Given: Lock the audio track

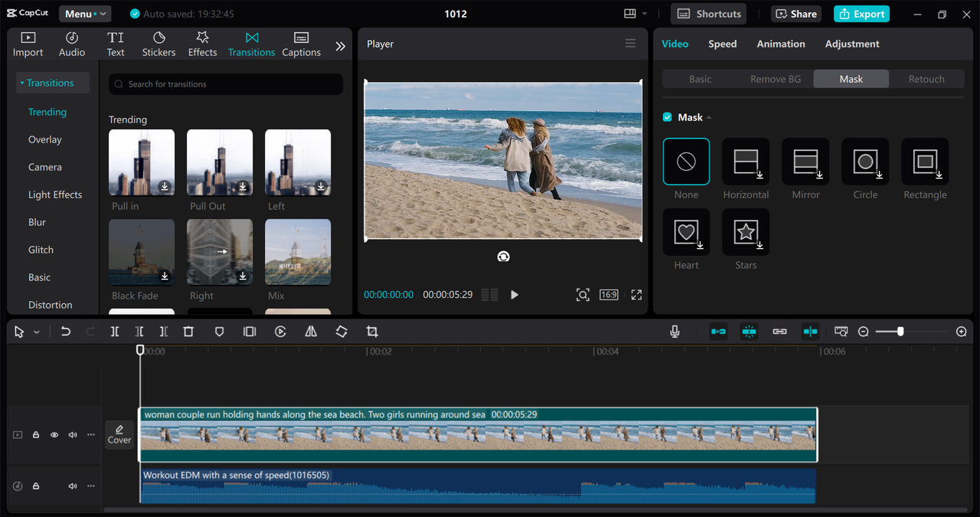Looking at the screenshot, I should [36, 486].
